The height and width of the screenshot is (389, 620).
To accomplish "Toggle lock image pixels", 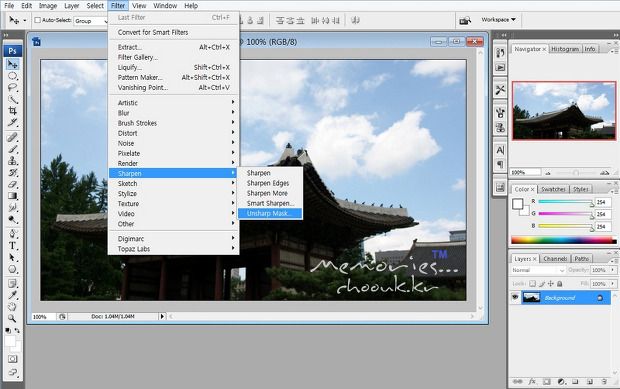I will pyautogui.click(x=542, y=283).
